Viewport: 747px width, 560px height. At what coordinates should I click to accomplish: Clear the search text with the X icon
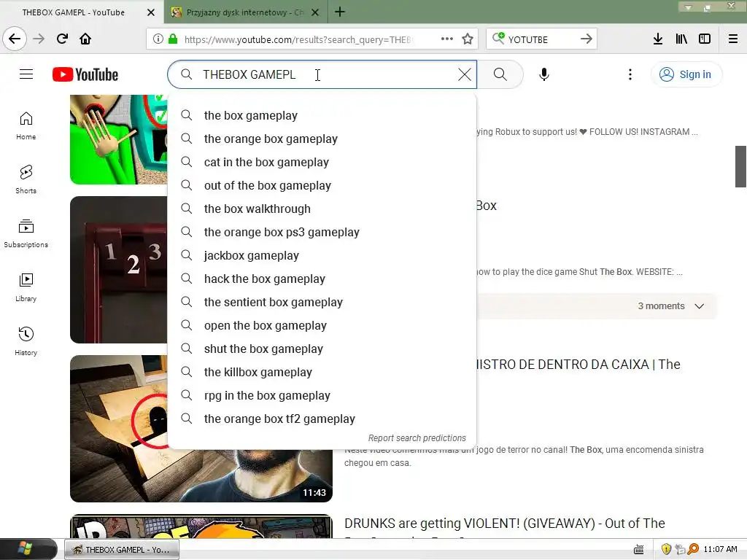pos(465,74)
